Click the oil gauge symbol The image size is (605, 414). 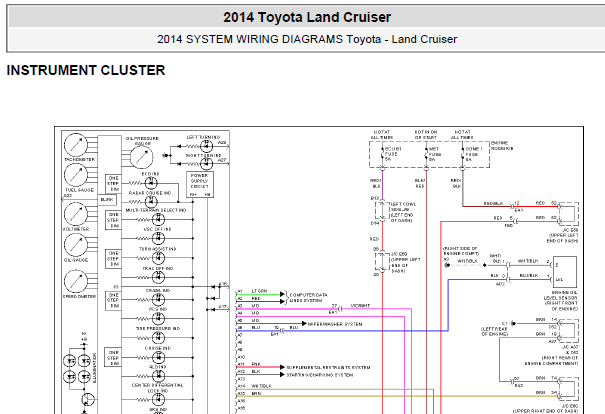click(76, 245)
